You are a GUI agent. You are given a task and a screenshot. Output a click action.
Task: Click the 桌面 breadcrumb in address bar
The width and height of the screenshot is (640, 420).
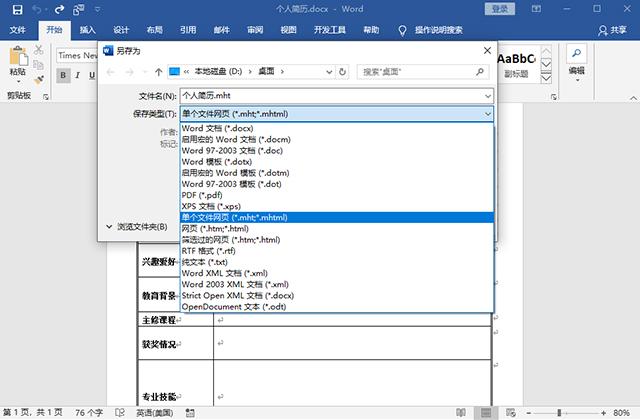(x=267, y=71)
